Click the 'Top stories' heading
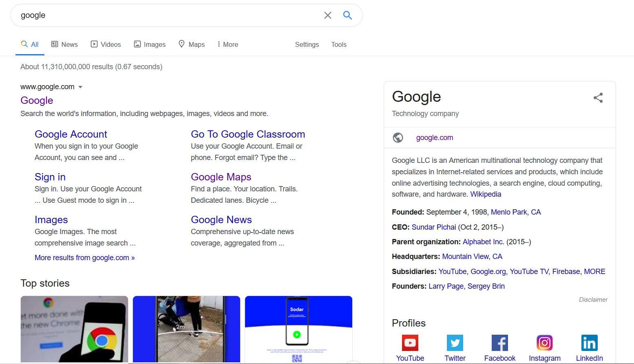Screen dimensions: 634x364 point(45,283)
